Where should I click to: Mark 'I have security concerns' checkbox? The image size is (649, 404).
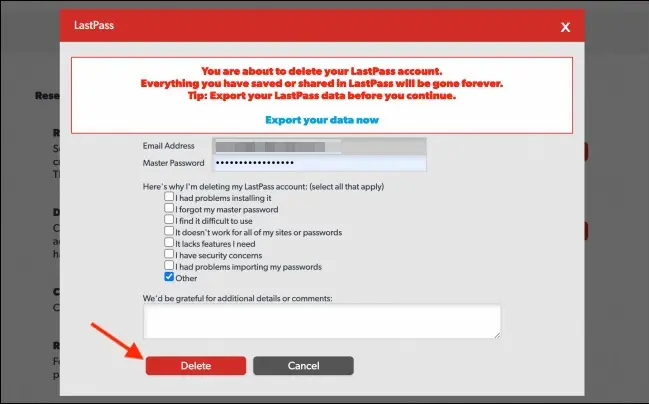(x=169, y=255)
